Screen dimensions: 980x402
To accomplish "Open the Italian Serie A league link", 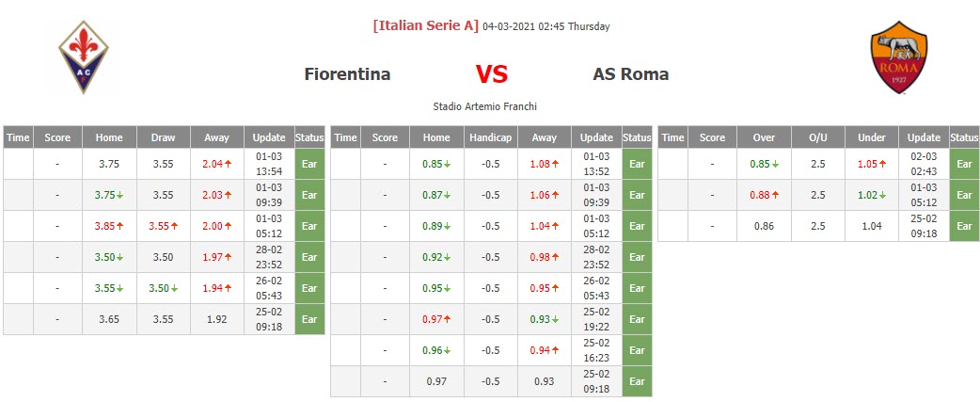I will pos(425,26).
